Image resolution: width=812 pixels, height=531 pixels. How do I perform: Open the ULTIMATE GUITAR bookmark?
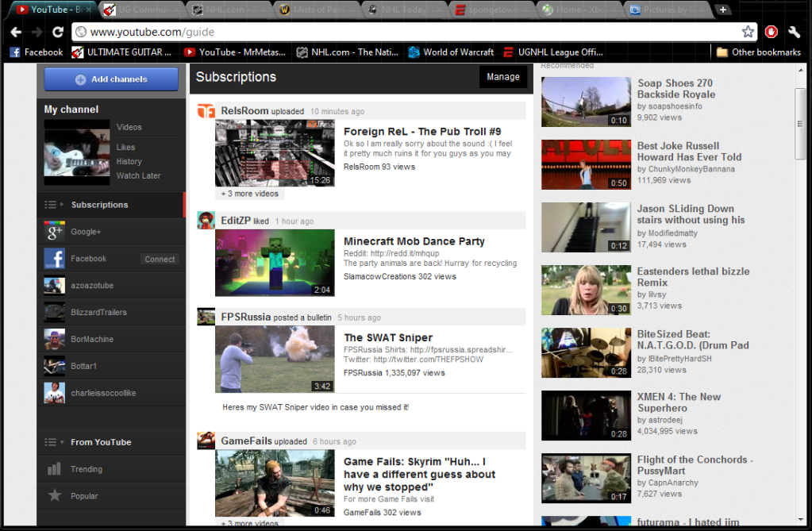121,52
